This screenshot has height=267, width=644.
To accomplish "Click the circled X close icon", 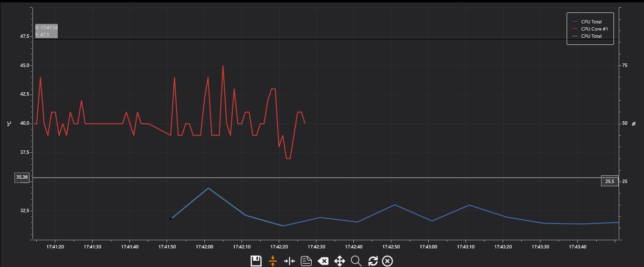I will tap(387, 261).
